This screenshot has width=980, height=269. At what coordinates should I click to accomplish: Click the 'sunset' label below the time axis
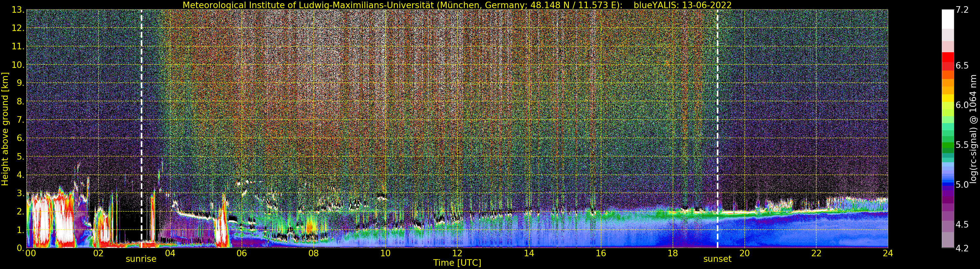coord(717,259)
